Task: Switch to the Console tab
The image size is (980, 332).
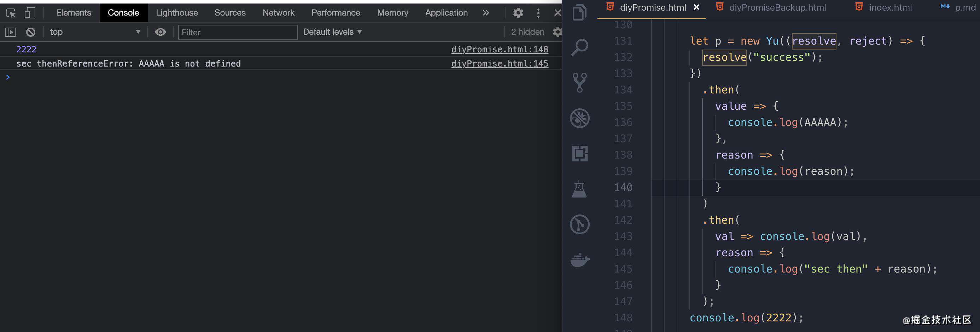Action: pyautogui.click(x=123, y=12)
